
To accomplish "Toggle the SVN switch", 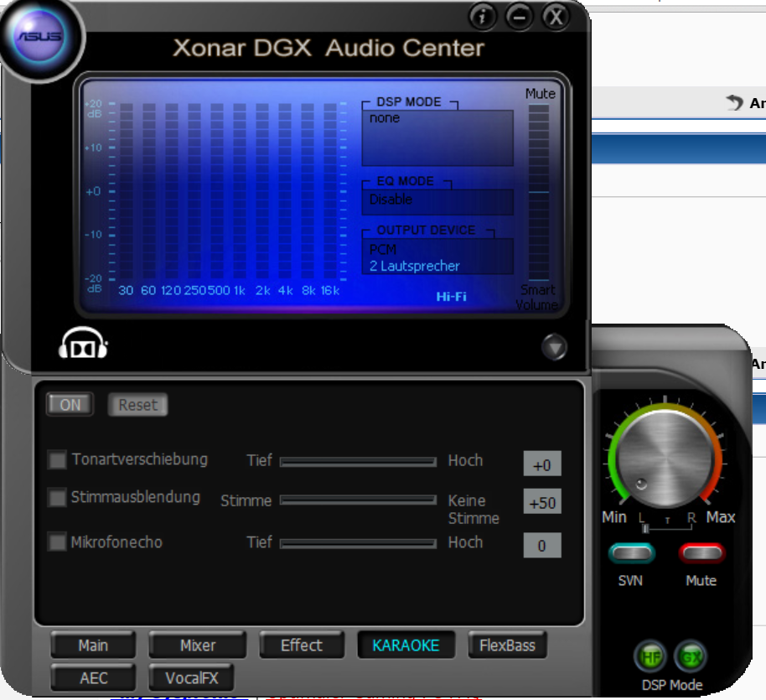I will [632, 552].
